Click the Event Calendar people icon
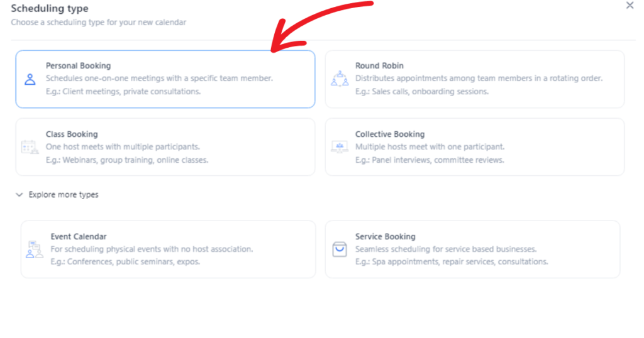Image resolution: width=644 pixels, height=338 pixels. [x=35, y=249]
